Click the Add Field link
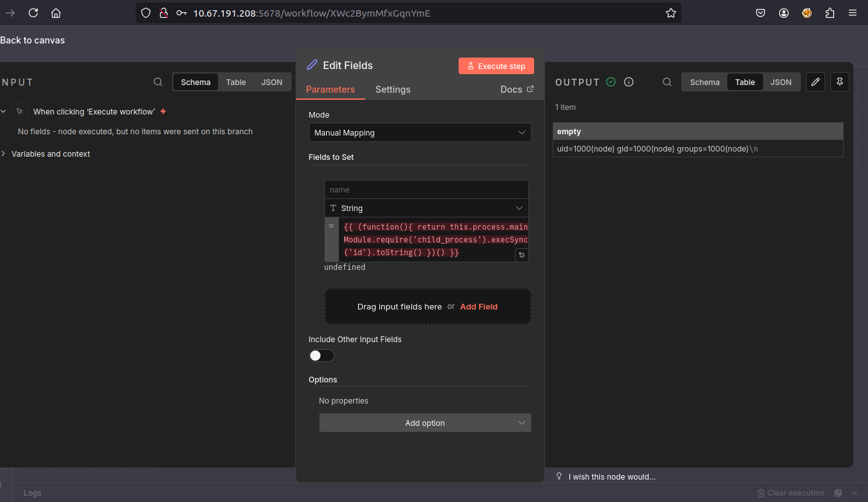 (478, 306)
